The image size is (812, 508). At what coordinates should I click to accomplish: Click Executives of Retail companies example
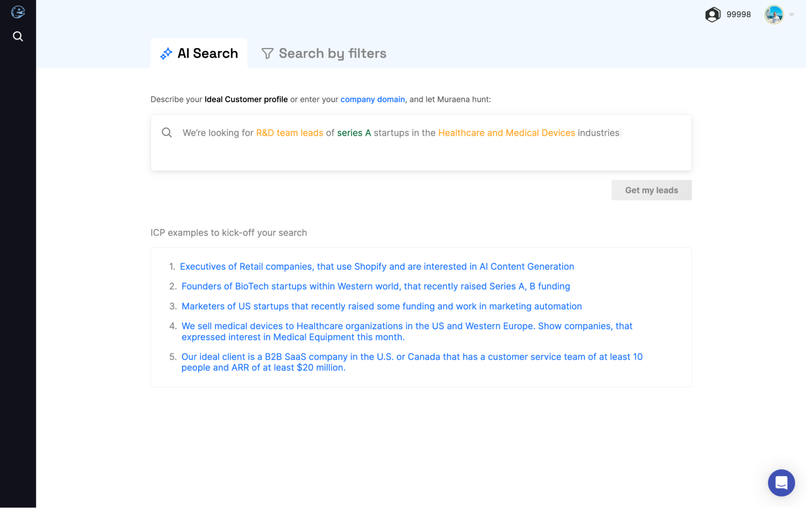[x=377, y=266]
